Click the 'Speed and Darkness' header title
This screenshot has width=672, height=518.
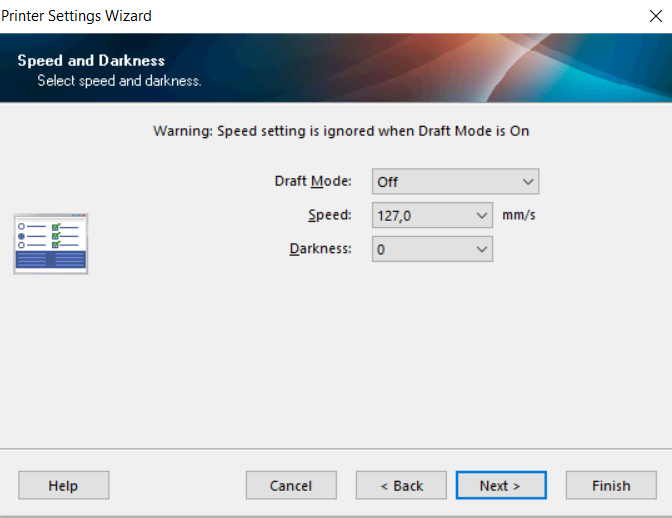91,61
